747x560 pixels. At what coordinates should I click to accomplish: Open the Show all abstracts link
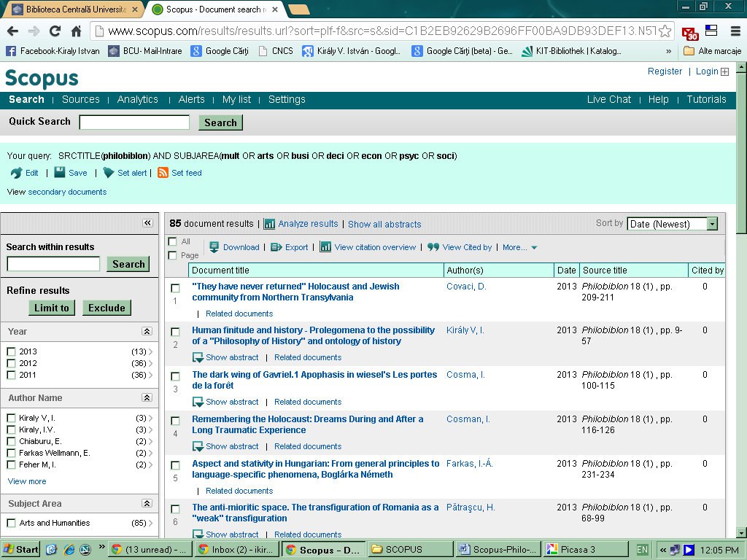tap(384, 225)
